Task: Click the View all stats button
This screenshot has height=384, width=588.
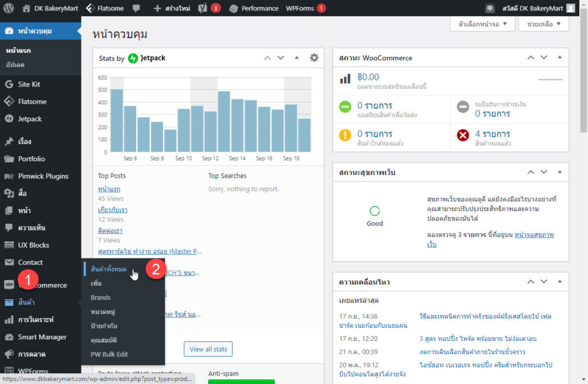Action: (x=208, y=349)
